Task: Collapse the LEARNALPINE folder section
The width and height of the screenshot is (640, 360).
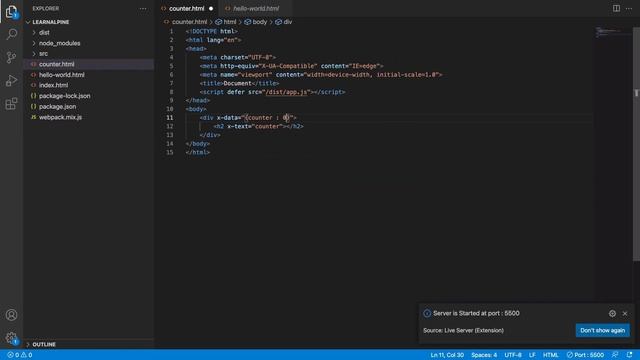Action: pos(51,22)
